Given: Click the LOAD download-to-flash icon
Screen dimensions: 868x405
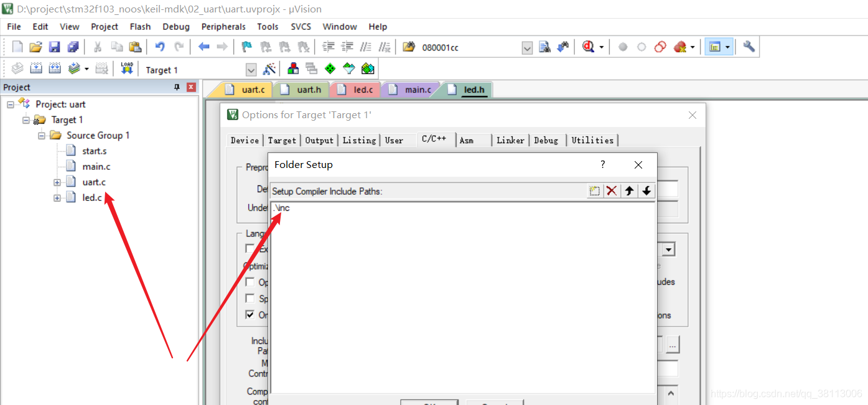Looking at the screenshot, I should click(127, 69).
